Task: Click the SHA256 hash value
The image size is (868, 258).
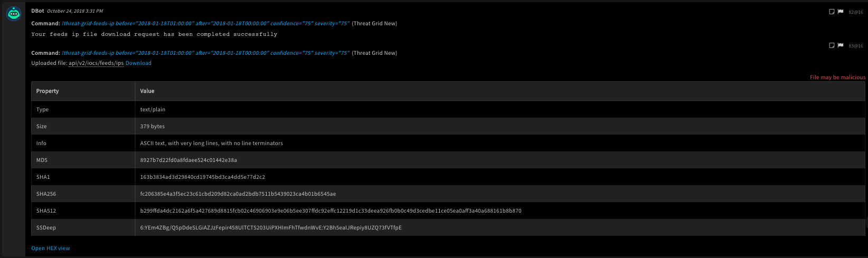Action: coord(238,194)
